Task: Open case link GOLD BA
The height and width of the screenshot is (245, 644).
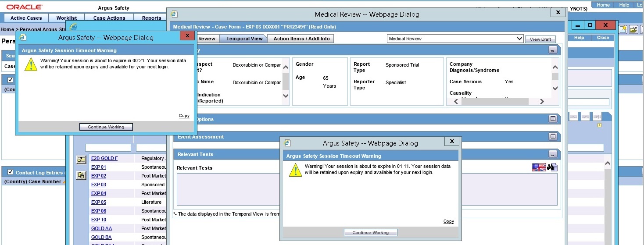Action: point(101,237)
